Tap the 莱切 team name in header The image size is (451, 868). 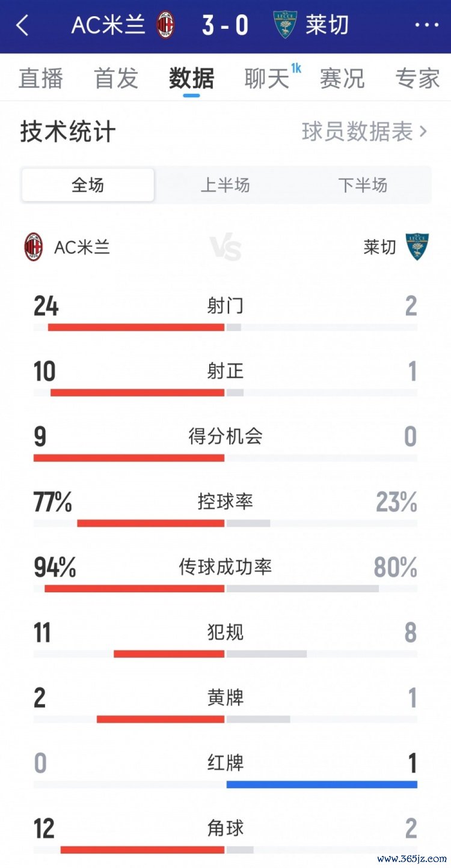(327, 26)
